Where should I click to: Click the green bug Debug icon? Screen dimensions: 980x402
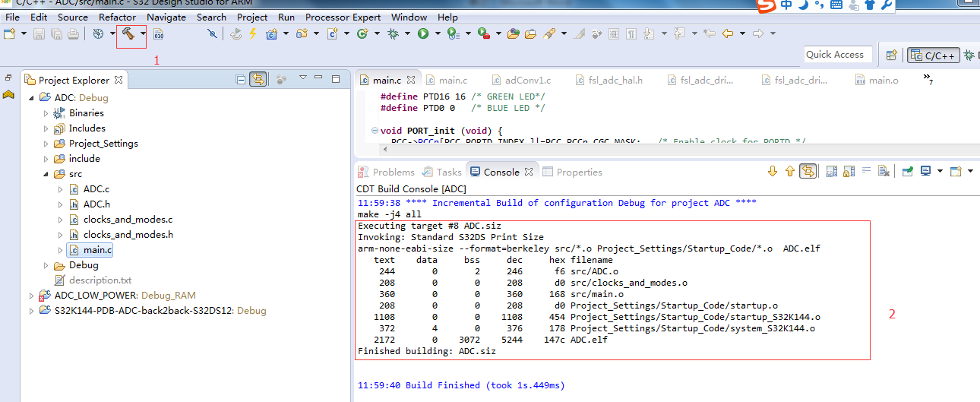[393, 34]
